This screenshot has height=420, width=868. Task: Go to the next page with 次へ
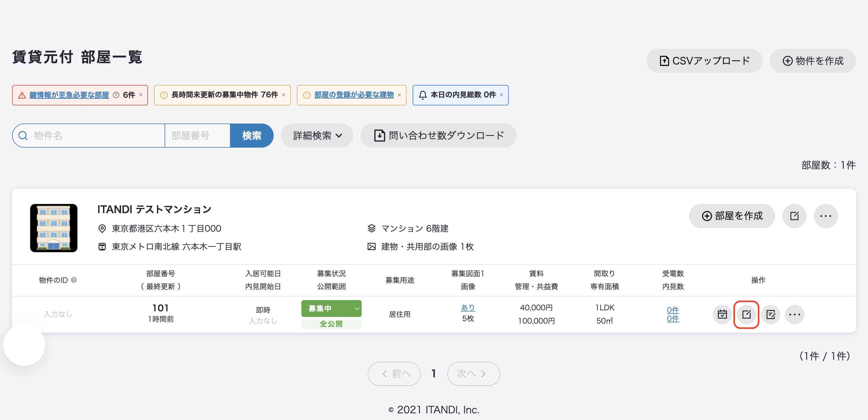click(473, 374)
